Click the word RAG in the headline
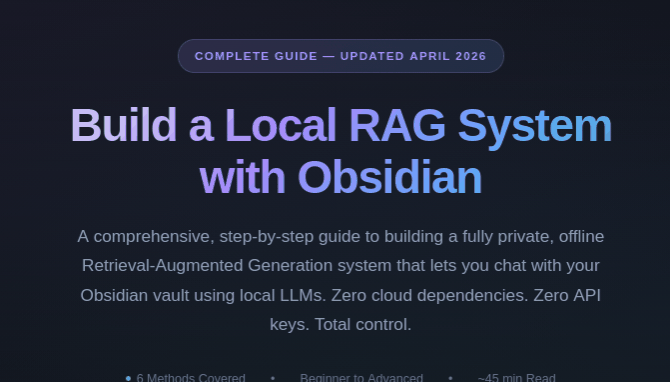Viewport: 670px width, 382px height. [x=397, y=125]
